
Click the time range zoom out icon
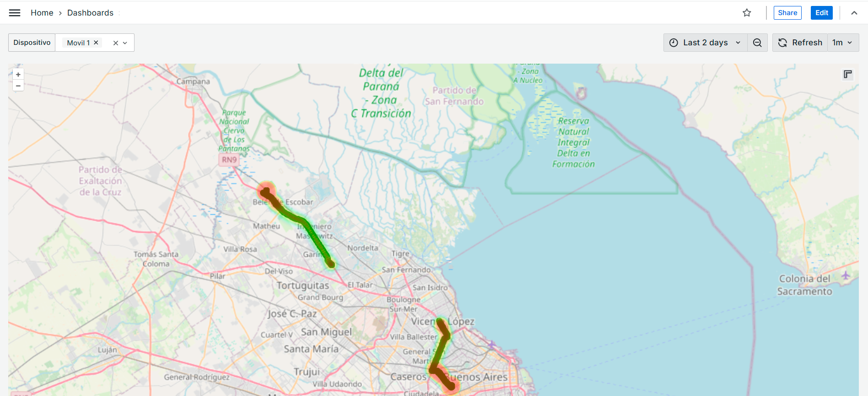757,43
